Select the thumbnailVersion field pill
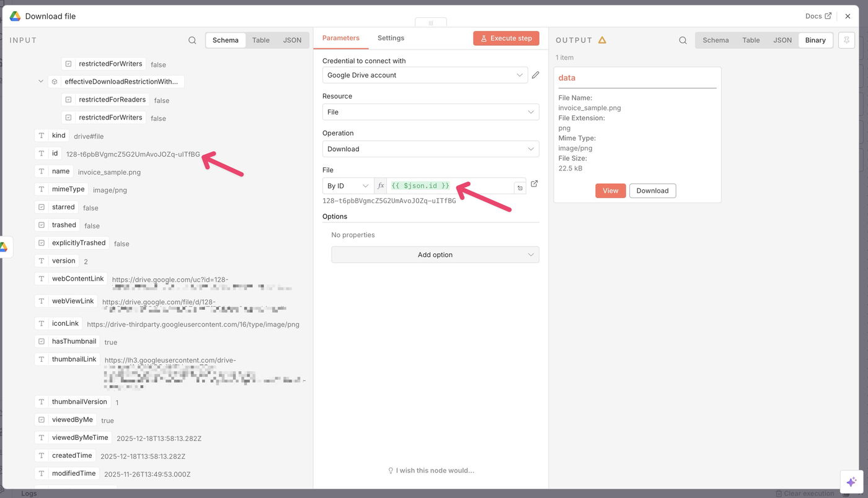Viewport: 868px width, 498px height. click(73, 402)
